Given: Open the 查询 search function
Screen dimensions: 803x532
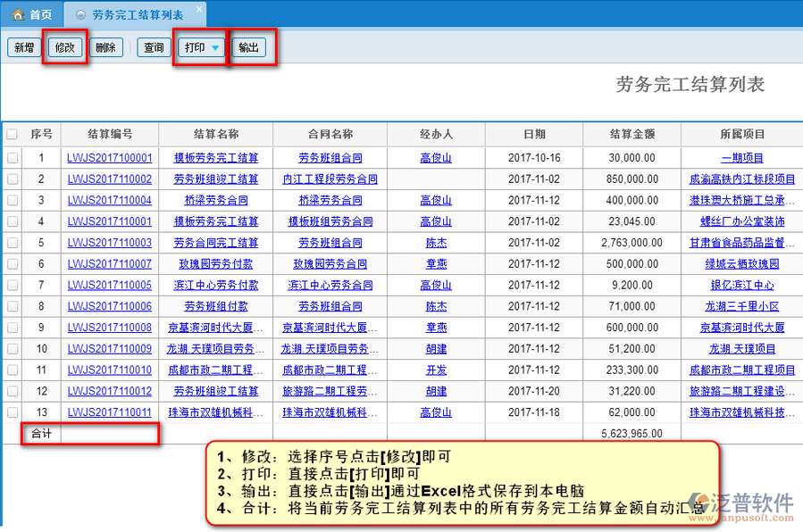Looking at the screenshot, I should 154,48.
